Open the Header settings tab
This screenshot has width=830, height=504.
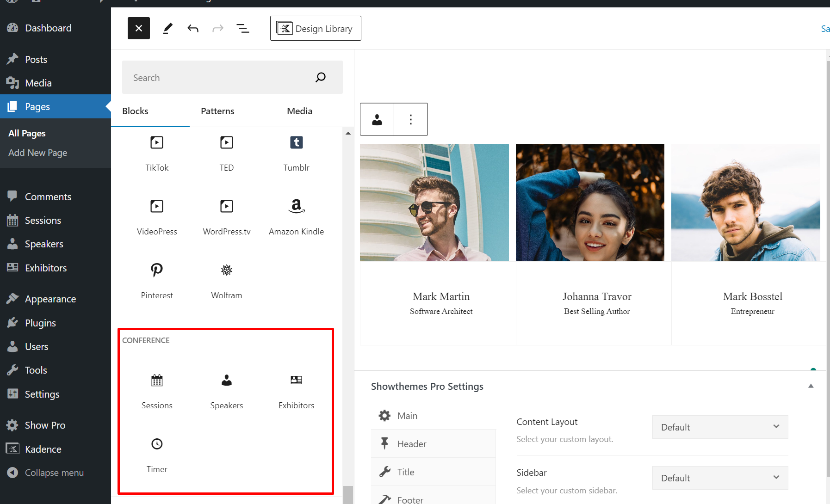click(x=434, y=444)
